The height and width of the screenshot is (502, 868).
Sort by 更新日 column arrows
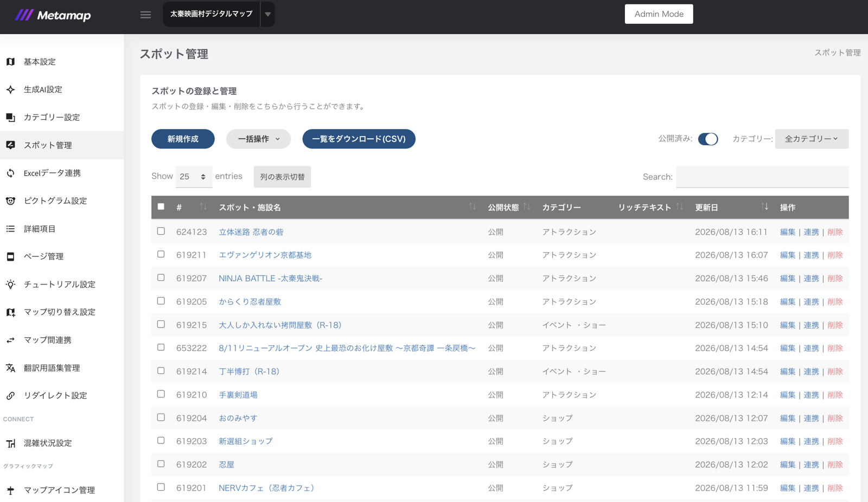(x=764, y=207)
